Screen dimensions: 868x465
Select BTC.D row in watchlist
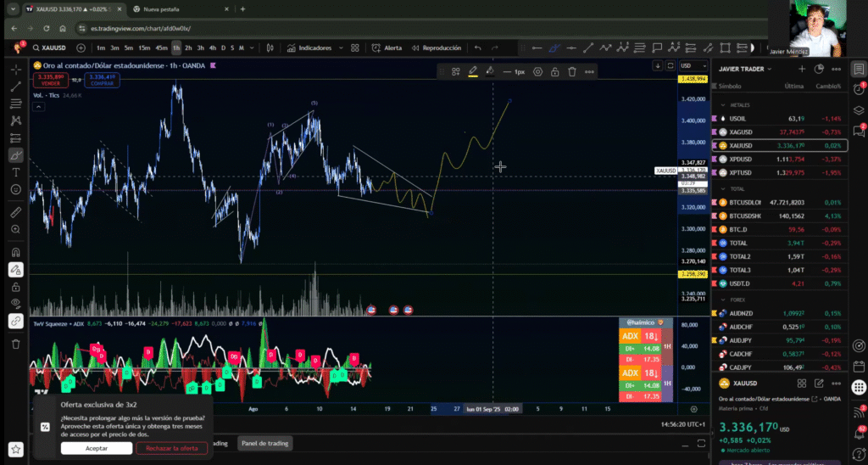click(780, 229)
